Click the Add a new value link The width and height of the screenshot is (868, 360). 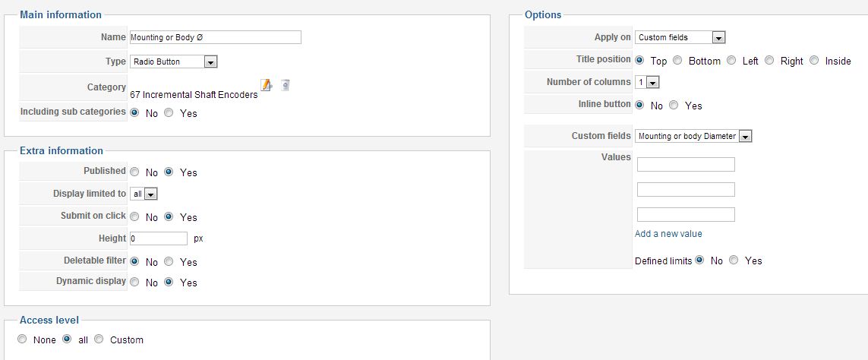click(x=668, y=234)
